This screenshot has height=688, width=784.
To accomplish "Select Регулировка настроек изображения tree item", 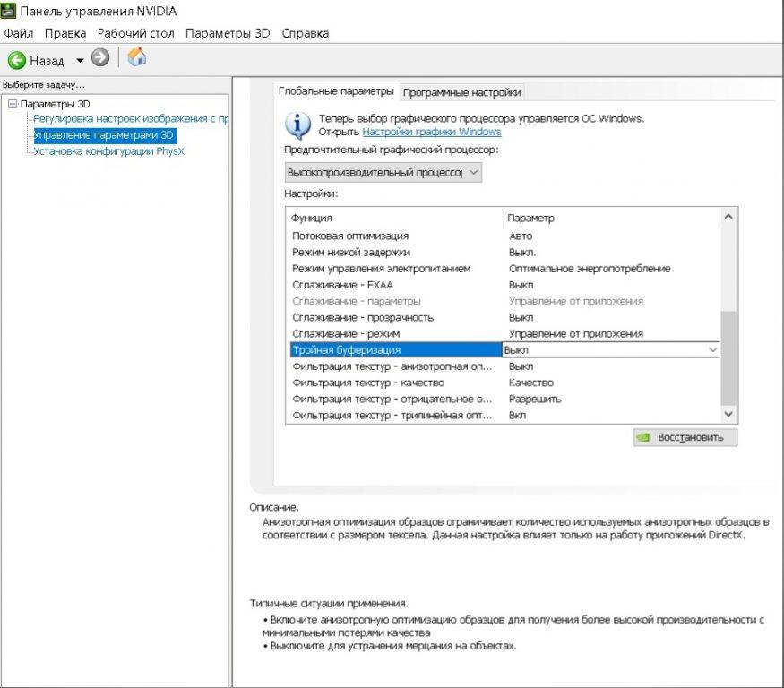I will [130, 118].
